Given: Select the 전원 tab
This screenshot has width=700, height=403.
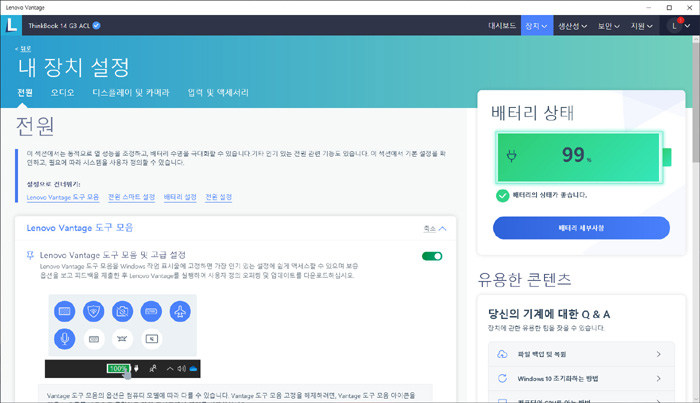Looking at the screenshot, I should (25, 92).
